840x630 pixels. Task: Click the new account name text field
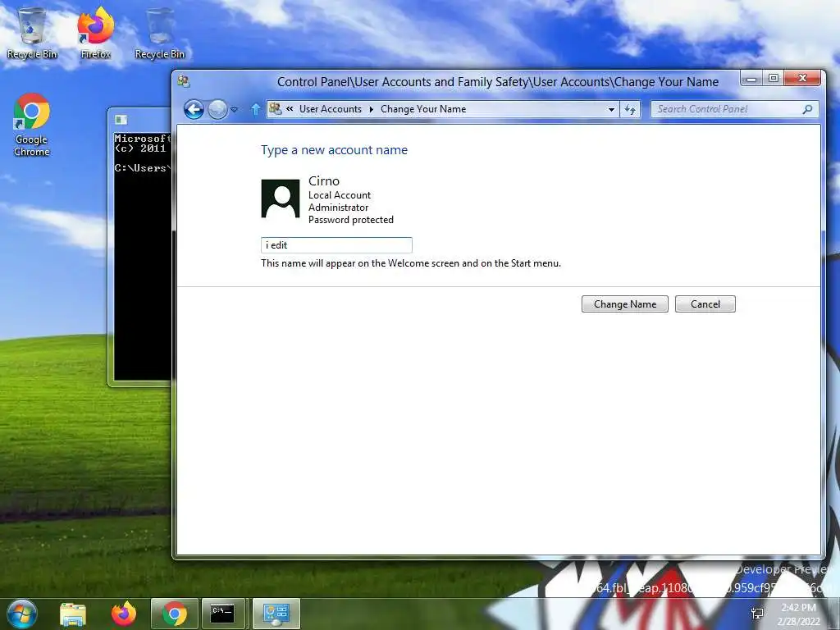(x=336, y=244)
